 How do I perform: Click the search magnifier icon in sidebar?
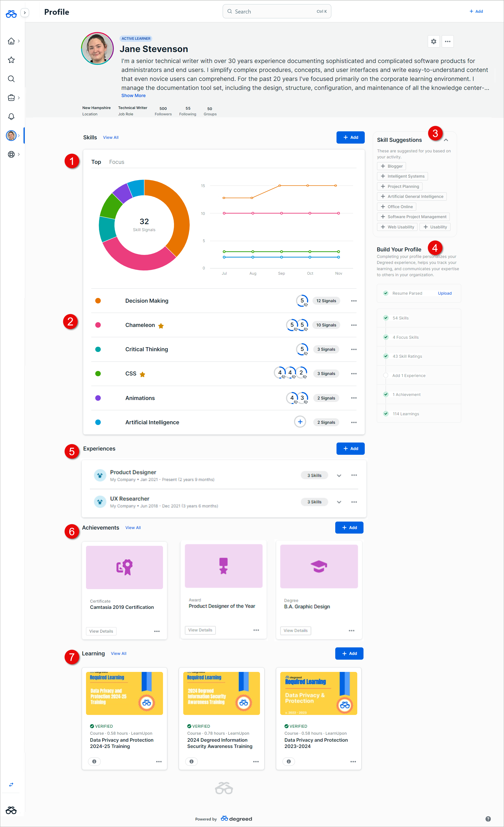(x=12, y=78)
